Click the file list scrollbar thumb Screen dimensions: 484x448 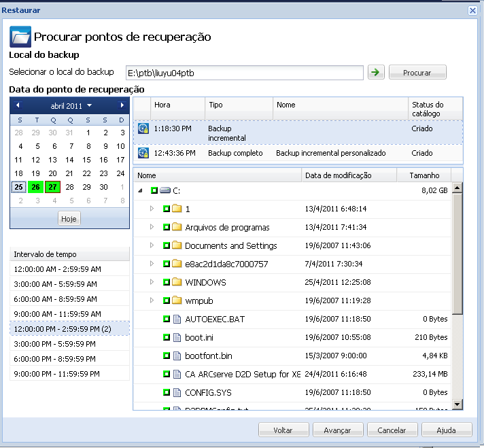pos(457,254)
